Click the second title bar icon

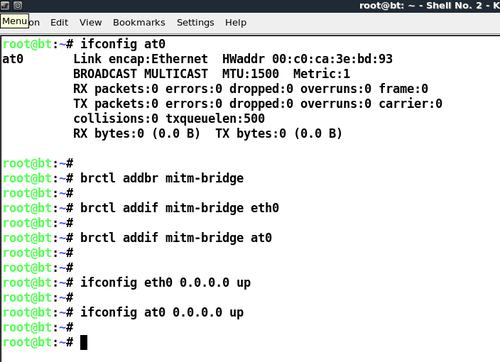click(x=18, y=5)
